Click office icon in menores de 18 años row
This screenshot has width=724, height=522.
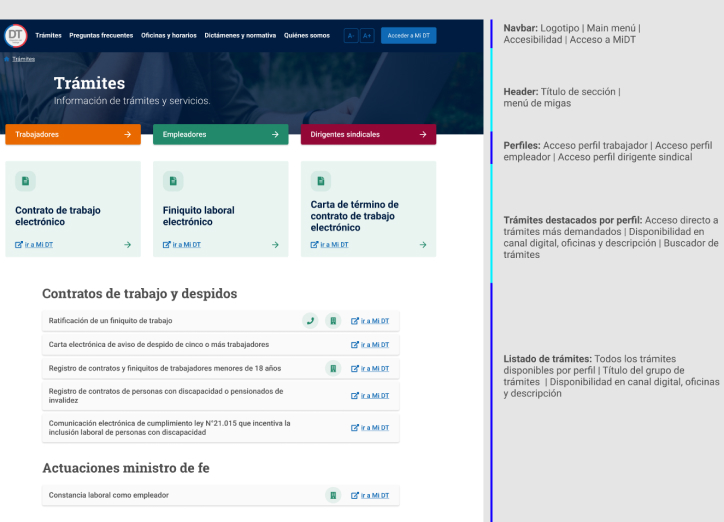[x=333, y=368]
